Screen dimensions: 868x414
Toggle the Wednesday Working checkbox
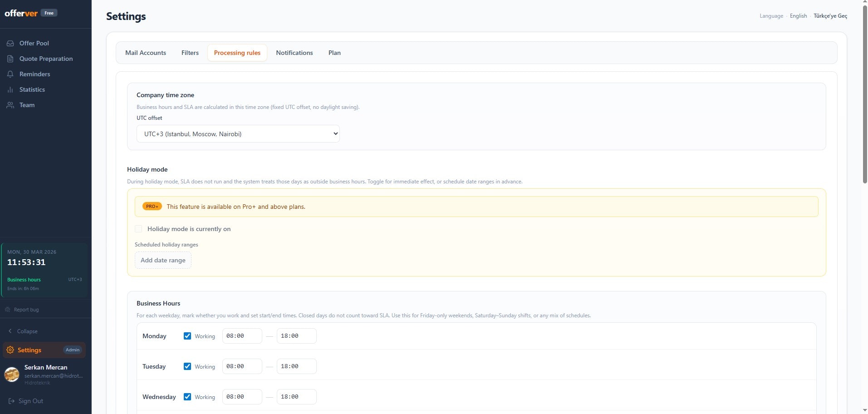187,397
